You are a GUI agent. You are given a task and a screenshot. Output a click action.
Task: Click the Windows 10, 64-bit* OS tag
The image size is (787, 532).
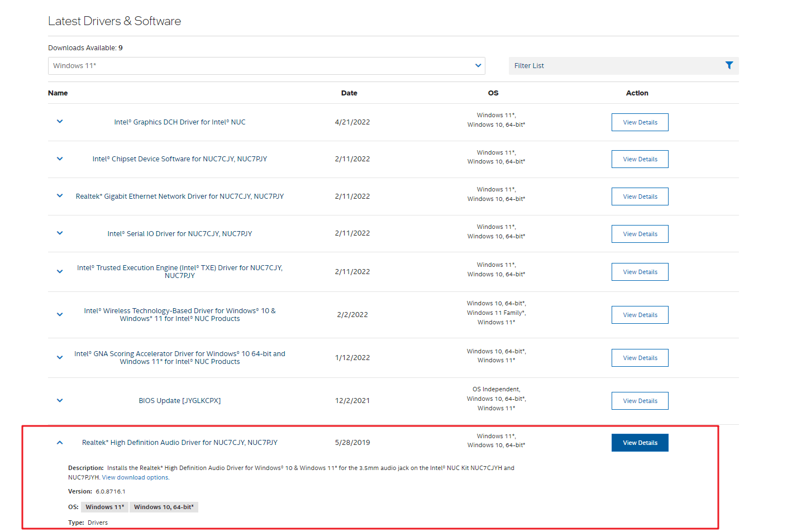pyautogui.click(x=164, y=507)
